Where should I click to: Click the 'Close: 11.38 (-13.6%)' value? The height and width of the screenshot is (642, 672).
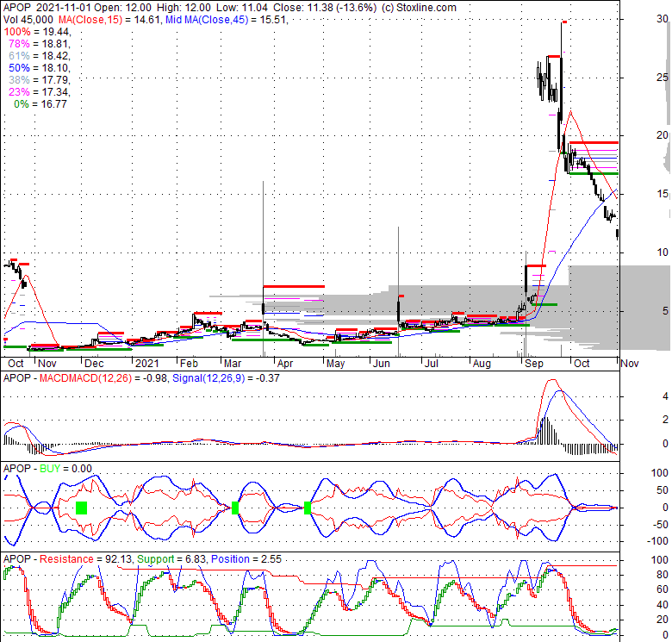click(325, 8)
